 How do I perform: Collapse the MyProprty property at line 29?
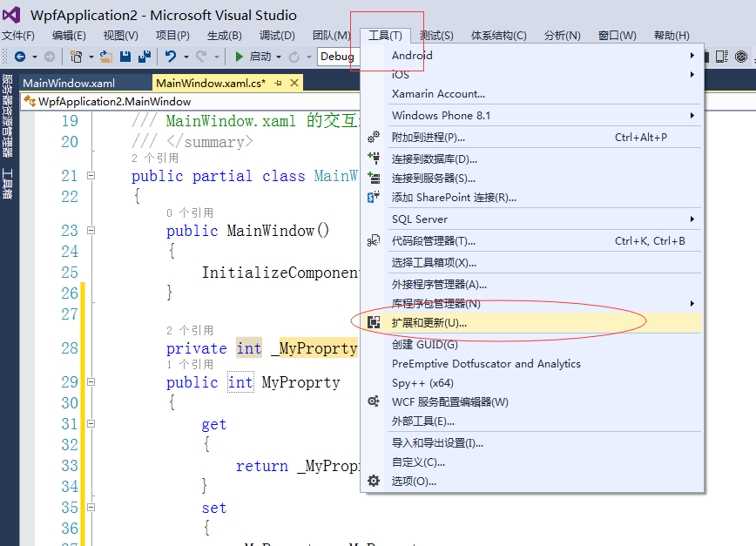91,382
